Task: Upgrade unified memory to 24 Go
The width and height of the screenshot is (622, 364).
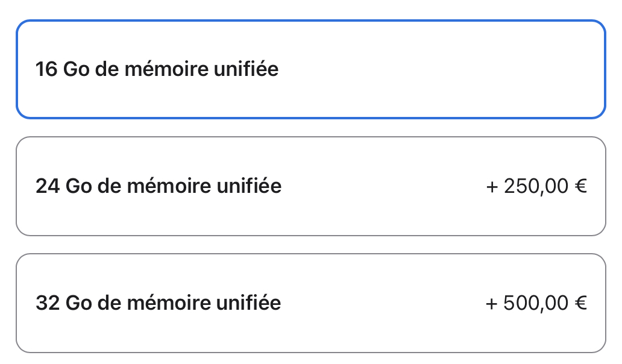Action: tap(310, 186)
